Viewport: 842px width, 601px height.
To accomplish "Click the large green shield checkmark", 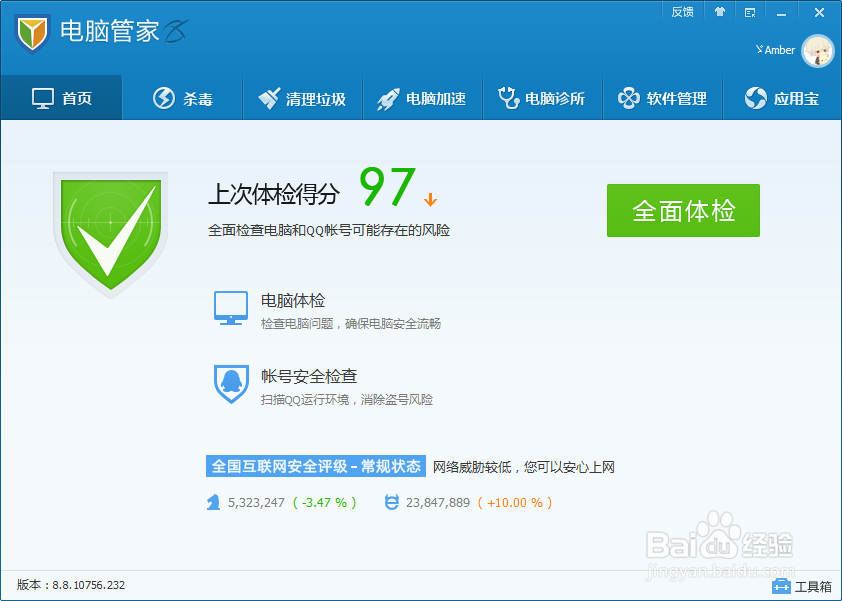I will click(x=111, y=235).
